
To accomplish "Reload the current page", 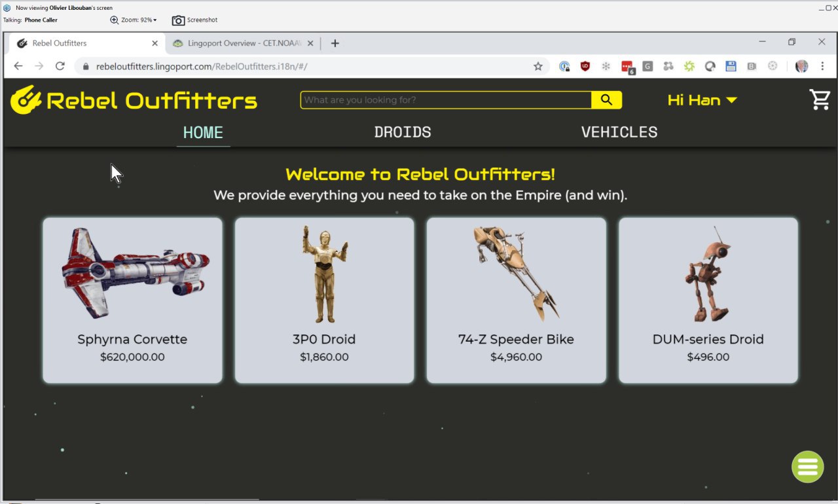I will pyautogui.click(x=60, y=66).
